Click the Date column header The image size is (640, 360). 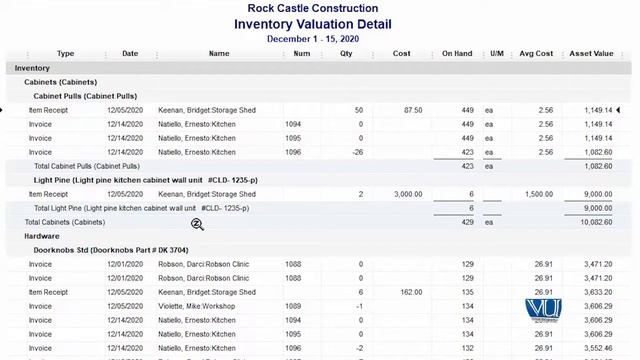tap(130, 53)
